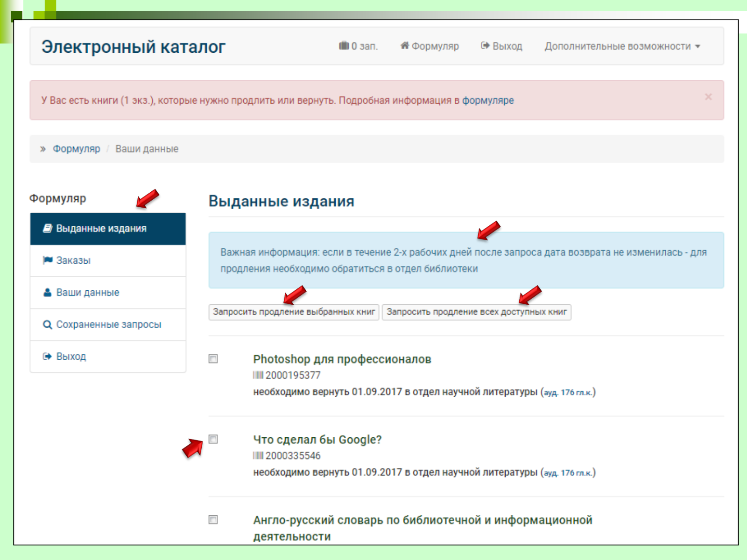
Task: Dismiss the pink warning alert with X
Action: 708,97
